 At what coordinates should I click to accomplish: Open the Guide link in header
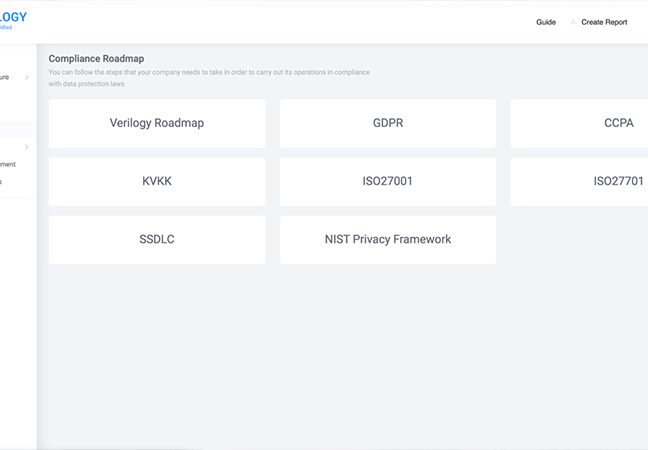click(546, 22)
